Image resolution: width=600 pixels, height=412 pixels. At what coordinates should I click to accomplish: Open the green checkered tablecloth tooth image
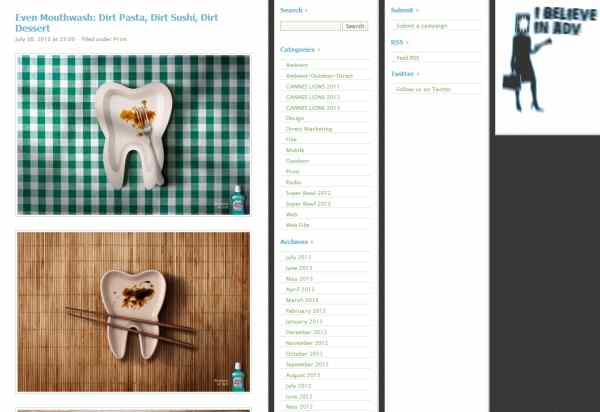tap(133, 135)
